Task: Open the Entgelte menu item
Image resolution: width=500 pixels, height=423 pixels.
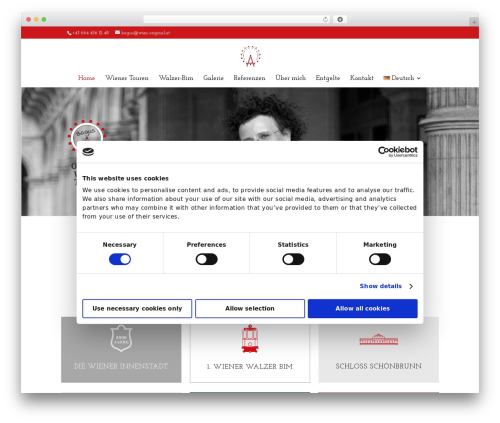Action: pyautogui.click(x=328, y=78)
